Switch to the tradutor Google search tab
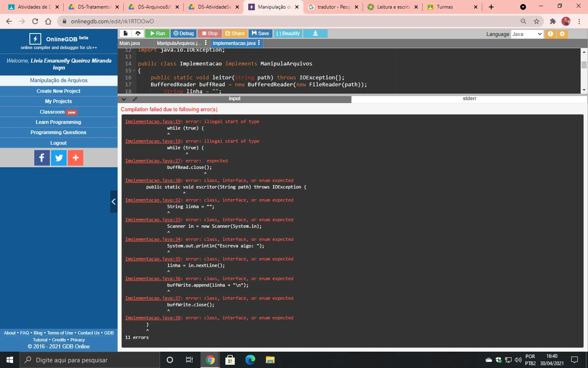The height and width of the screenshot is (368, 588). (334, 7)
